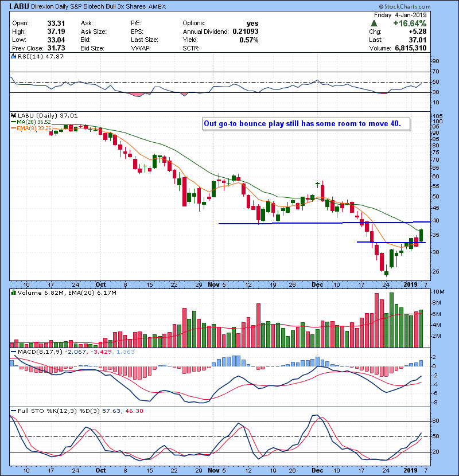Screen dimensions: 459x476
Task: Click the Dec label under price chart
Action: coord(317,285)
